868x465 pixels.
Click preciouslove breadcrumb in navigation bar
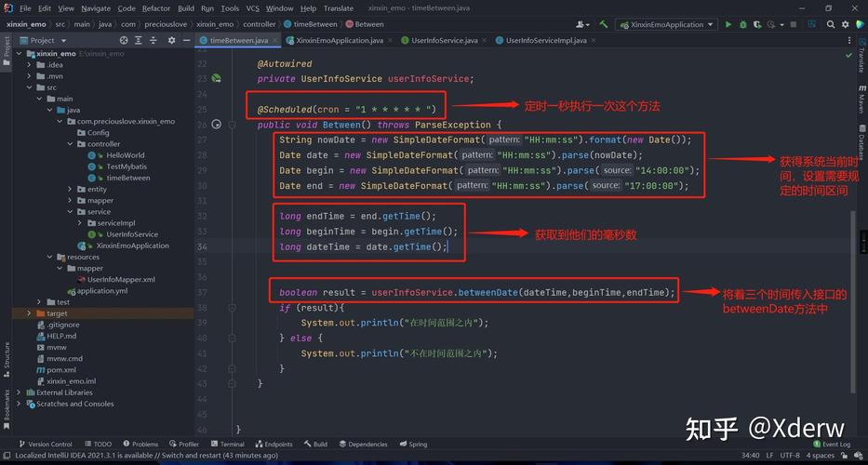point(167,24)
